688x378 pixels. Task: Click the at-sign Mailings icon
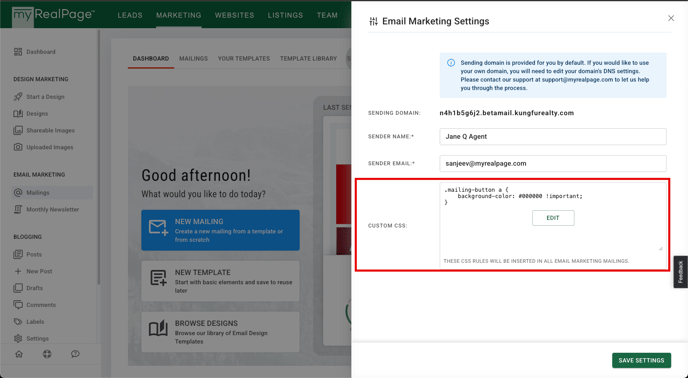click(x=18, y=192)
